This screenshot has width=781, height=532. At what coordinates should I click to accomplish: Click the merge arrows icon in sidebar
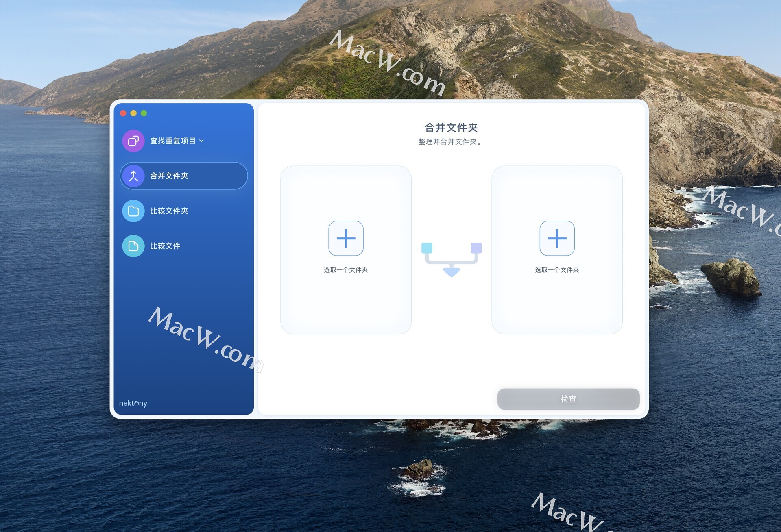point(133,176)
